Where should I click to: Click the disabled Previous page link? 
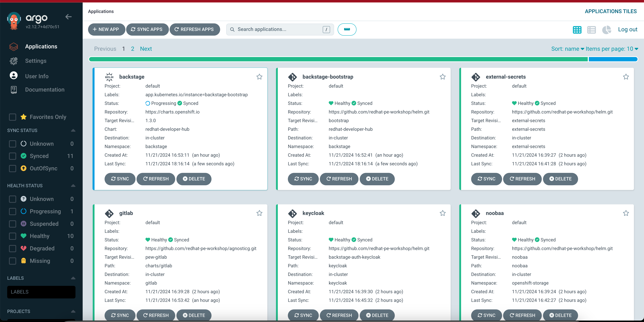coord(105,49)
